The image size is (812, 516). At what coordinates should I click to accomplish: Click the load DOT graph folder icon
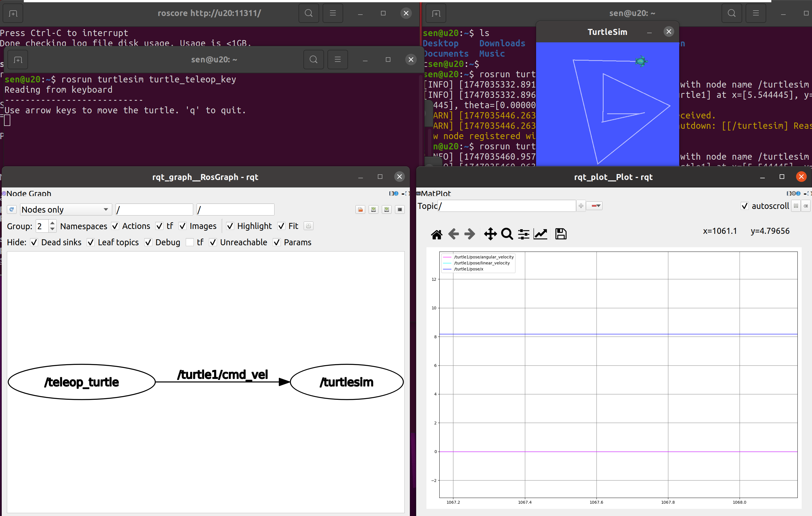[360, 209]
